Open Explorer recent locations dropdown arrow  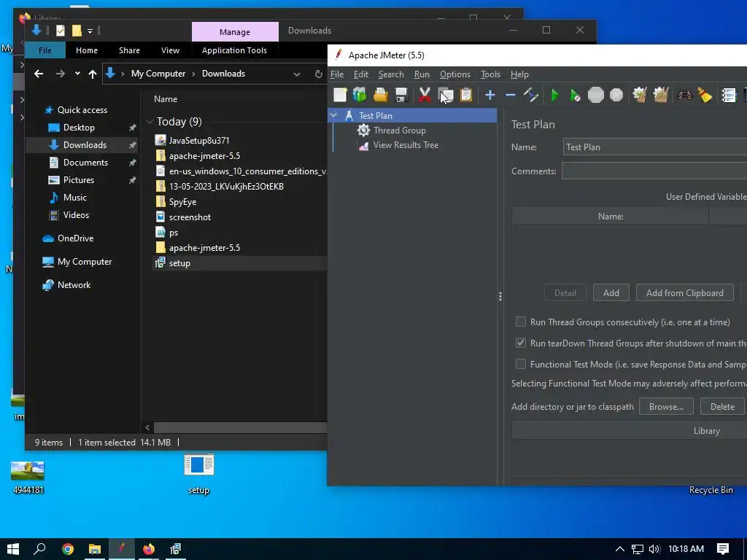pyautogui.click(x=77, y=74)
